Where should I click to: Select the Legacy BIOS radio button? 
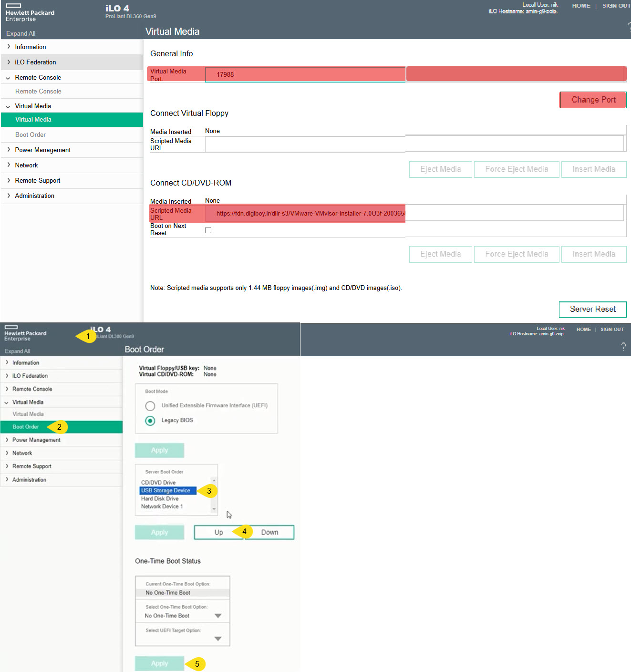tap(150, 421)
